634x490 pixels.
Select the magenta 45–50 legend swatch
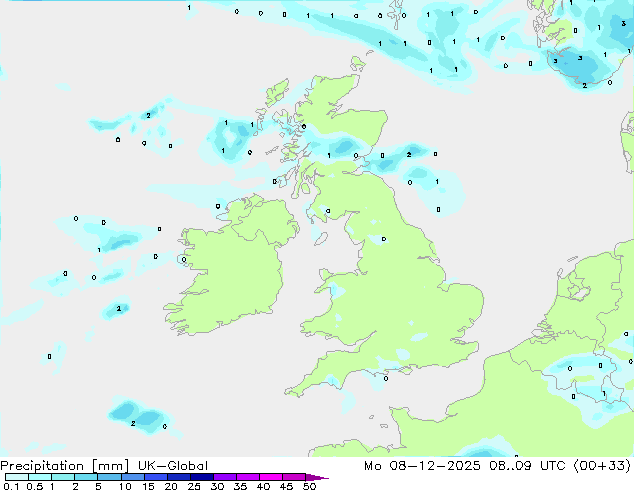pos(294,478)
